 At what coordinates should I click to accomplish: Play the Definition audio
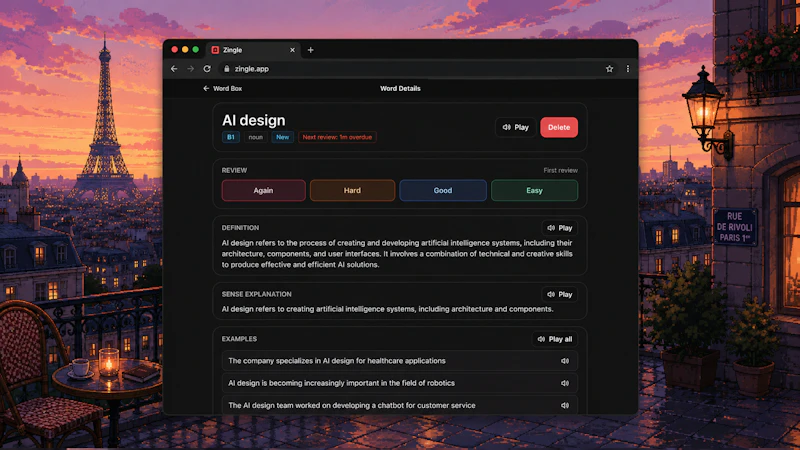click(559, 228)
